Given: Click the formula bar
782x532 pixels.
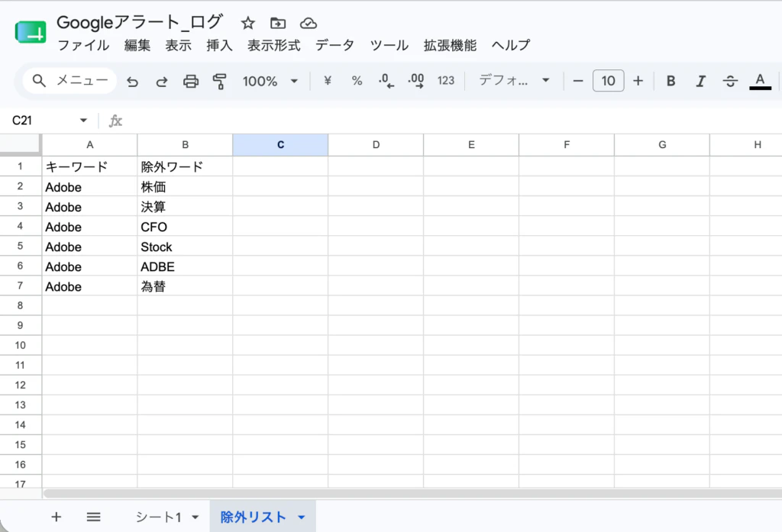Looking at the screenshot, I should click(x=451, y=120).
